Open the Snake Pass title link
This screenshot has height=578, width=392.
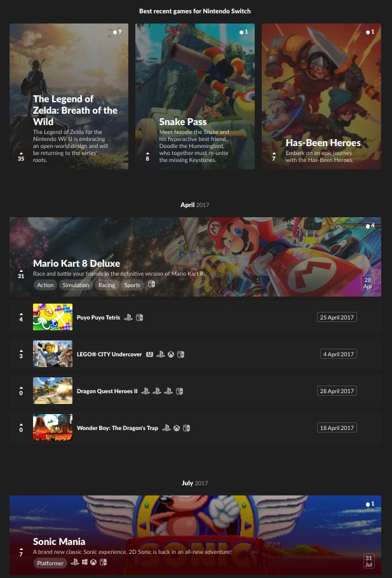pos(183,122)
